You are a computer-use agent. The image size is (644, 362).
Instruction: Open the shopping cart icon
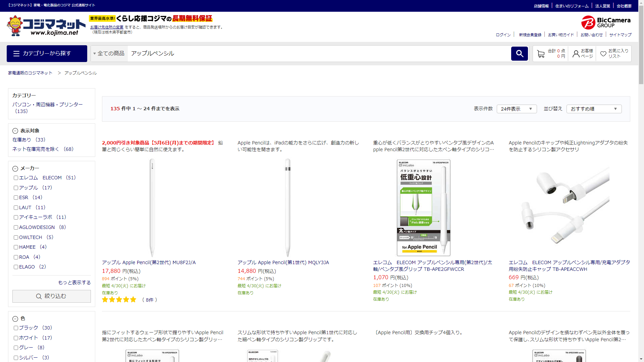(541, 54)
